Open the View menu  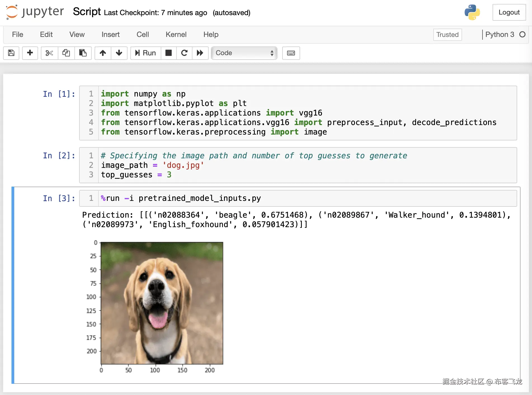(77, 34)
